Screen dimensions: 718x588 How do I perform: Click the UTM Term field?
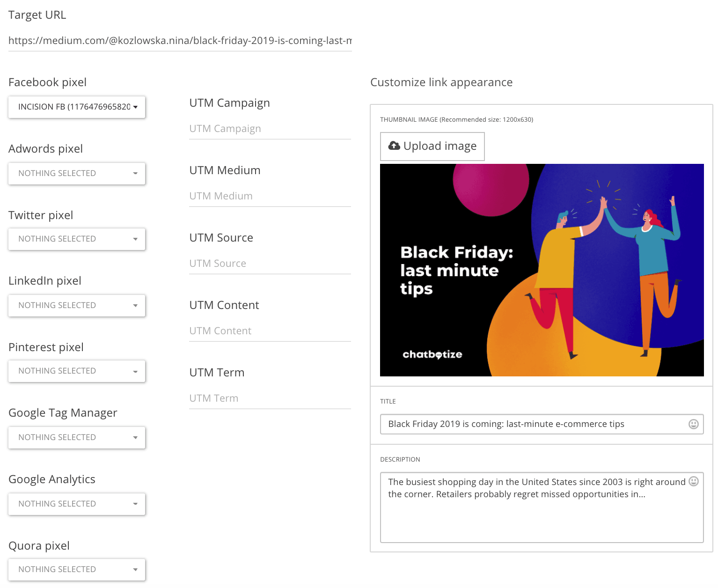pos(270,398)
